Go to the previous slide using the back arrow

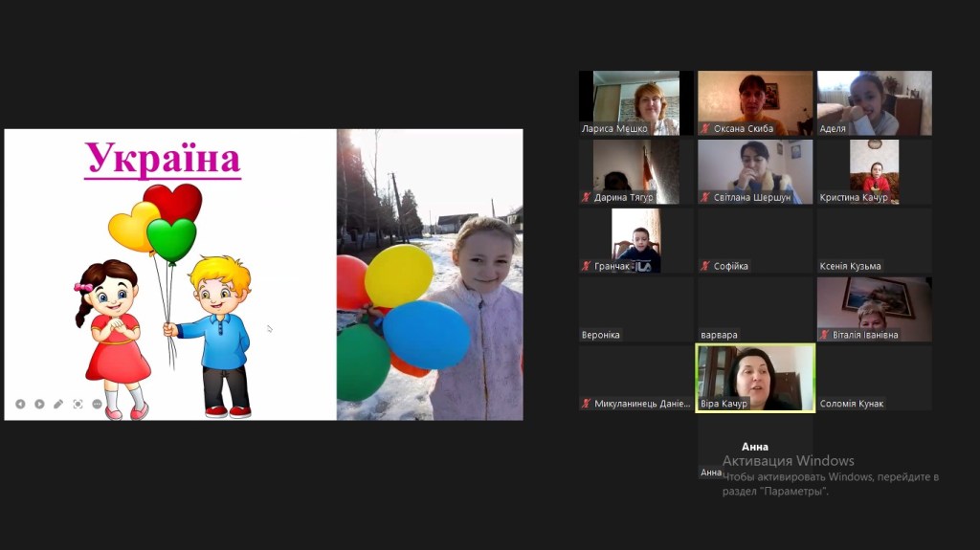(x=20, y=404)
